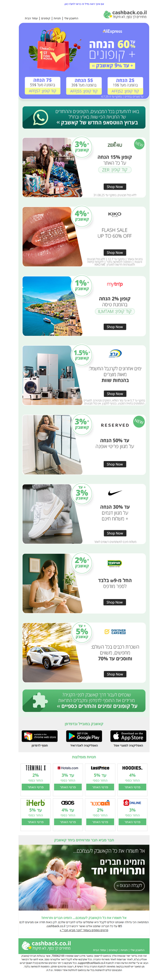The height and width of the screenshot is (980, 168).
Task: Click Shop Now for Discover Cars
Action: [x=115, y=674]
